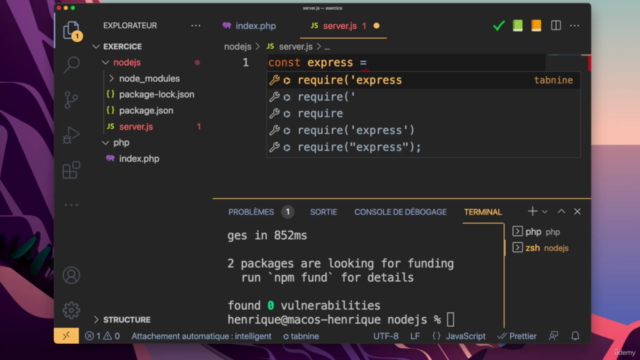Open the Explorer view in activity bar
640x360 pixels.
point(71,30)
